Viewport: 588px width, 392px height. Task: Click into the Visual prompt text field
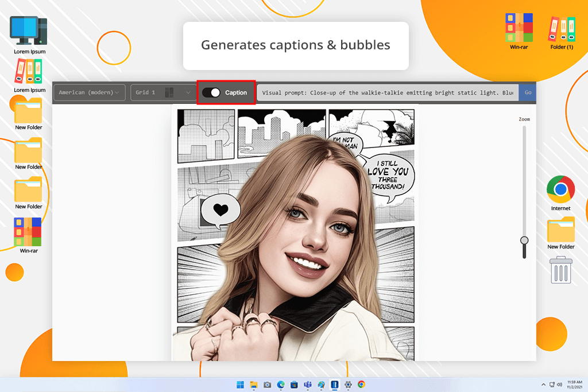[x=388, y=92]
